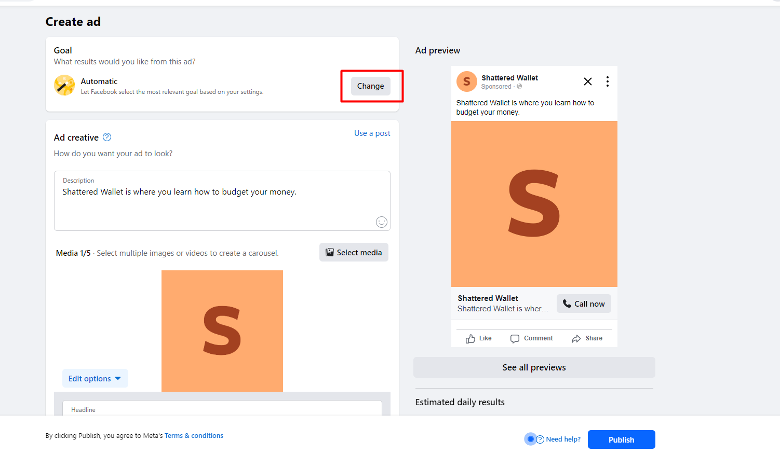Click the Publish button
Viewport: 780px width, 455px height.
[621, 440]
